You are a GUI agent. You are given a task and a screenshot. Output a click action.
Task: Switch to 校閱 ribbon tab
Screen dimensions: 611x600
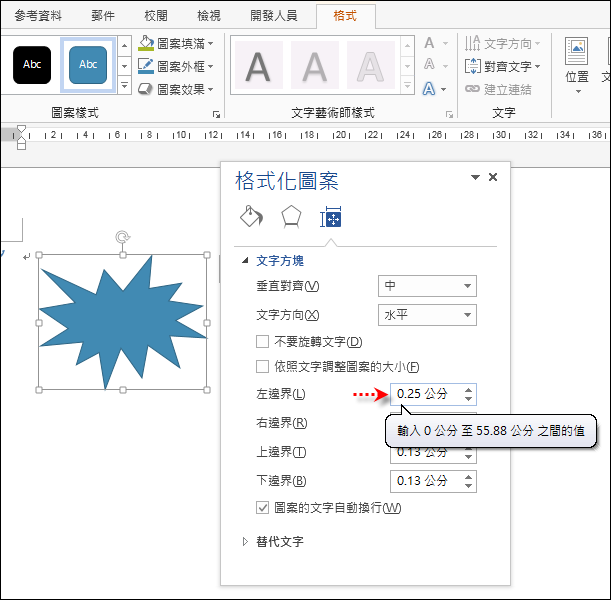156,16
